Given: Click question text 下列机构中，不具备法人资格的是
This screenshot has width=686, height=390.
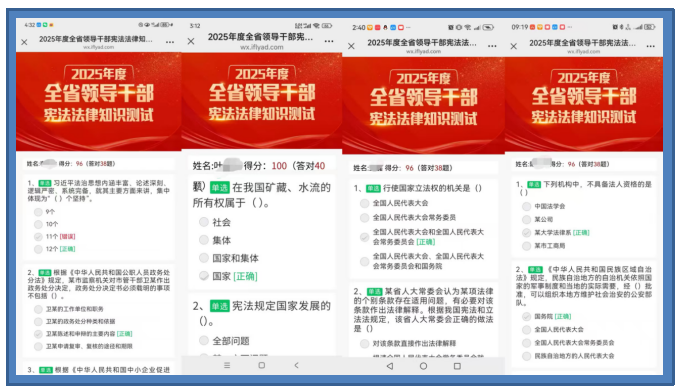Looking at the screenshot, I should click(585, 188).
